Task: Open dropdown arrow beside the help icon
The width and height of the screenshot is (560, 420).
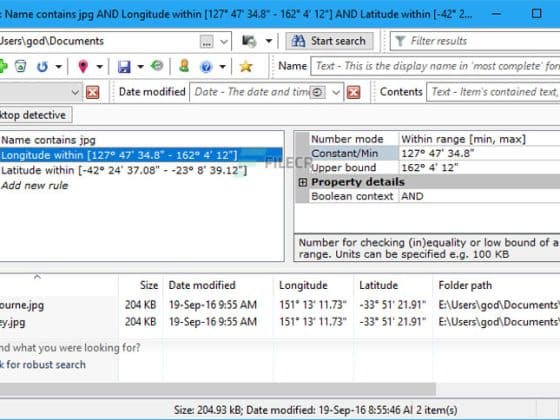Action: (222, 66)
